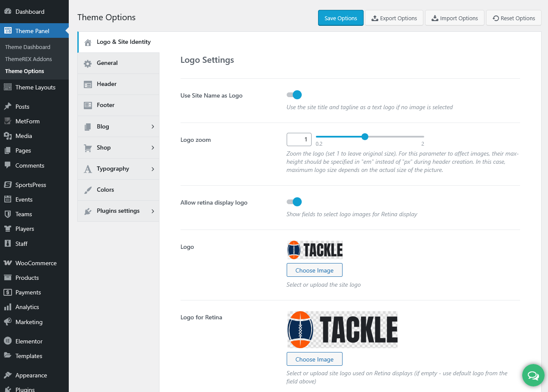
Task: Click the Logo zoom slider handle
Action: coord(365,137)
